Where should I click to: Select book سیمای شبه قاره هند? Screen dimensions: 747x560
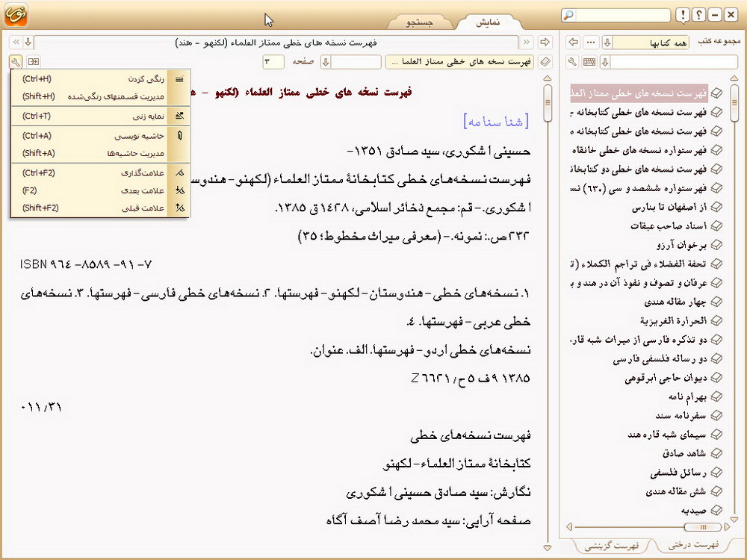[667, 435]
